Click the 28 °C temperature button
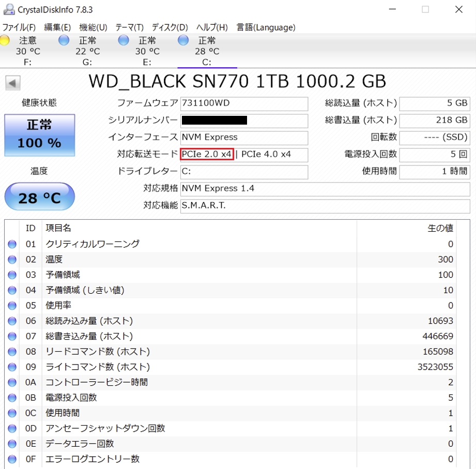476x469 pixels. pyautogui.click(x=39, y=197)
